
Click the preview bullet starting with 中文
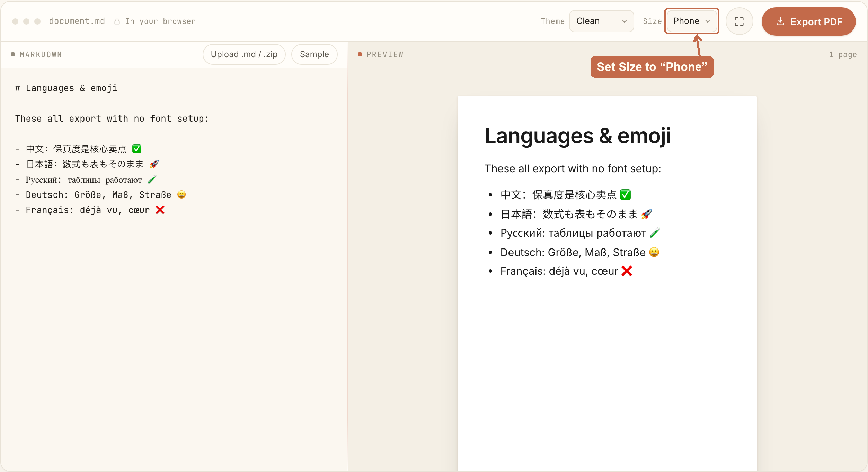click(x=566, y=195)
